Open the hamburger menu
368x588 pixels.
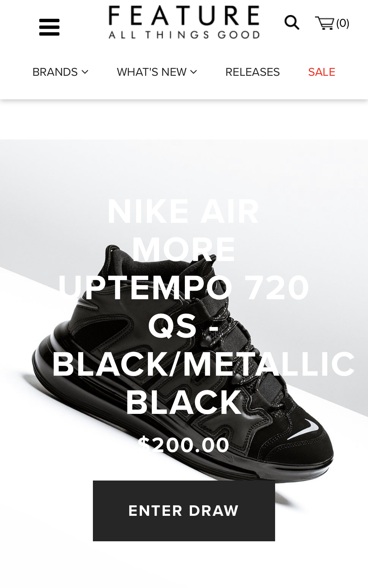point(49,27)
